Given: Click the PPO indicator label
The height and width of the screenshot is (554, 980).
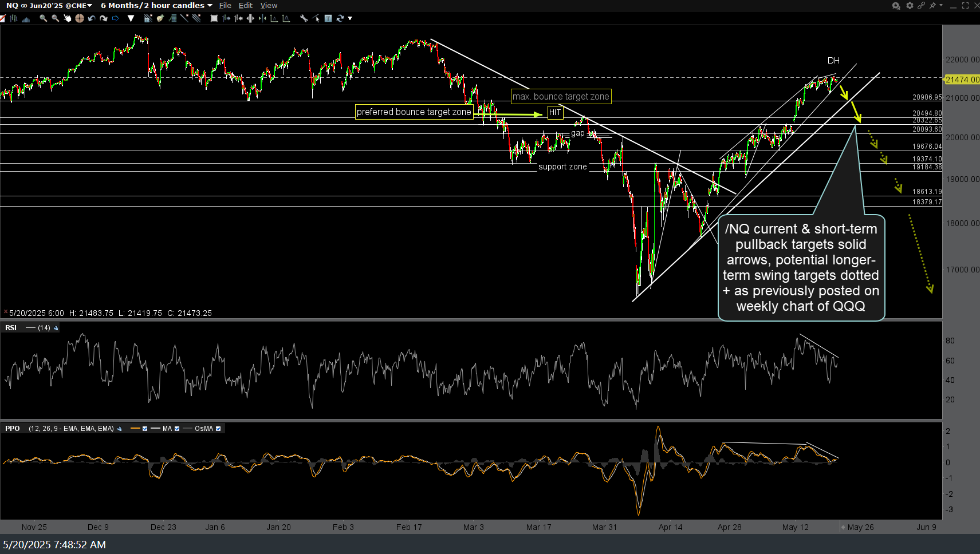Looking at the screenshot, I should (x=13, y=429).
